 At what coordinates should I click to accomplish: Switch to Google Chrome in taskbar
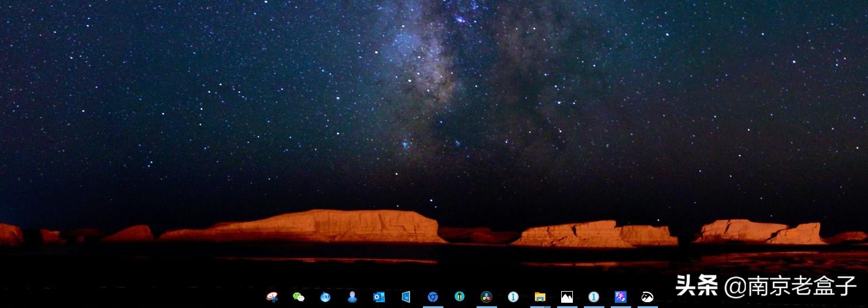tap(433, 297)
